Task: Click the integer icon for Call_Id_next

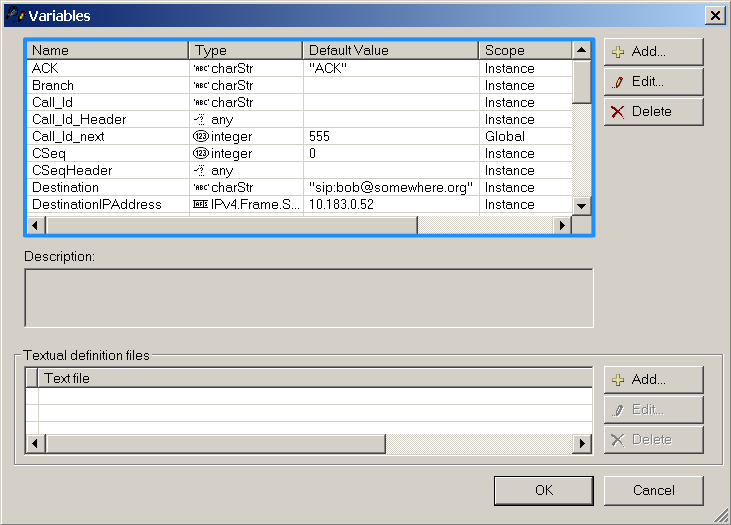Action: (x=200, y=136)
